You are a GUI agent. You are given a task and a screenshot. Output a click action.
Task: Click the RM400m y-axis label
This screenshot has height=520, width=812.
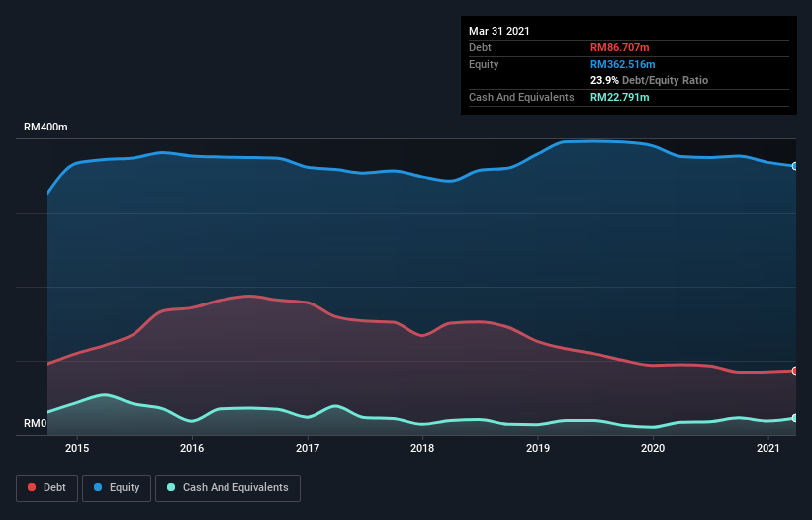point(45,127)
